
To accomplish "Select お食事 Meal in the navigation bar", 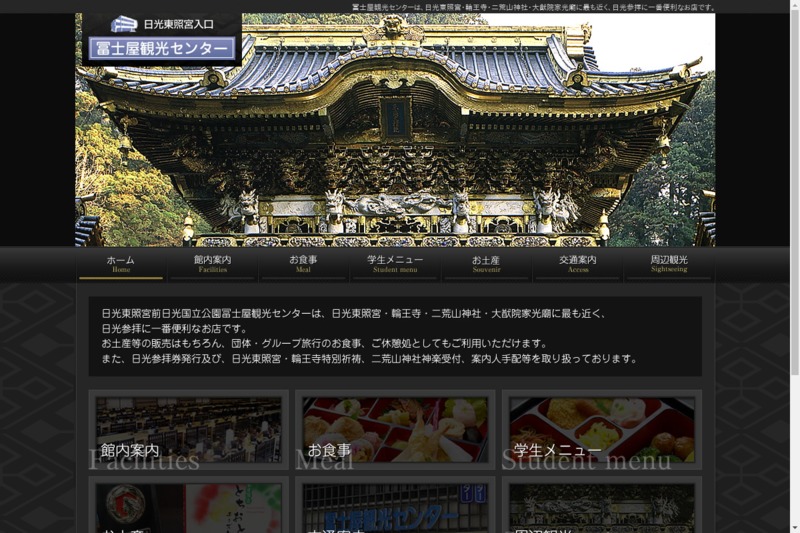I will point(303,264).
